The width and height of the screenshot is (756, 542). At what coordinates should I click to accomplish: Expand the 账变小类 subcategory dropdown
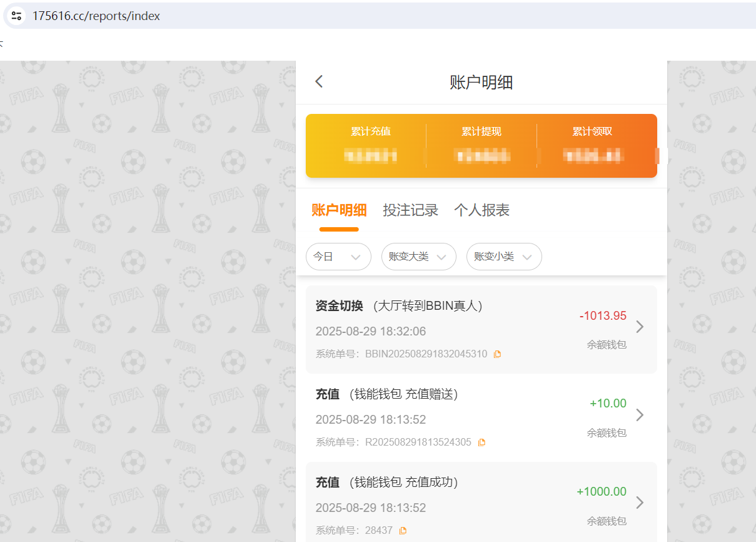504,257
